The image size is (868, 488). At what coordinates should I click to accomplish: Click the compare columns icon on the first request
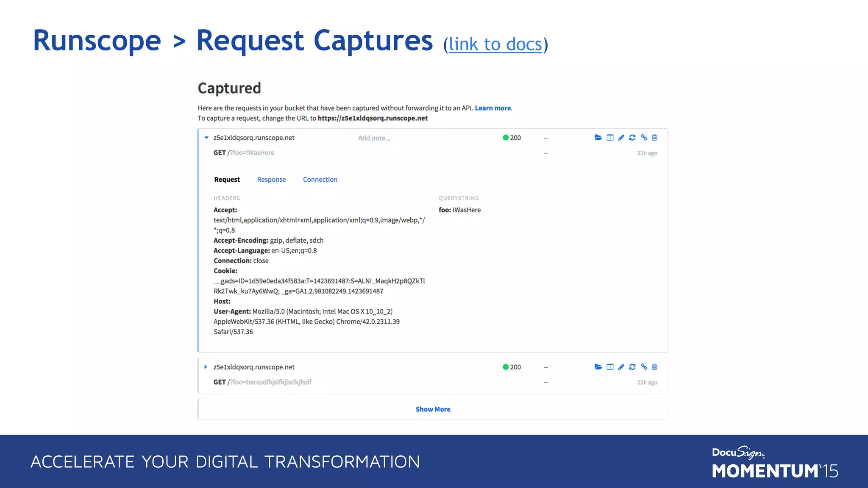pyautogui.click(x=610, y=138)
